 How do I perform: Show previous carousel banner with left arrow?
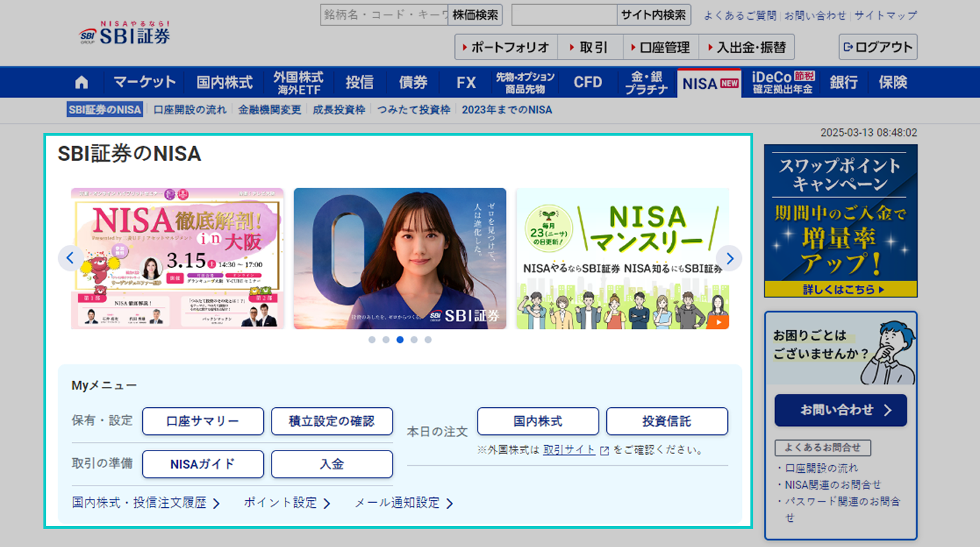click(69, 258)
